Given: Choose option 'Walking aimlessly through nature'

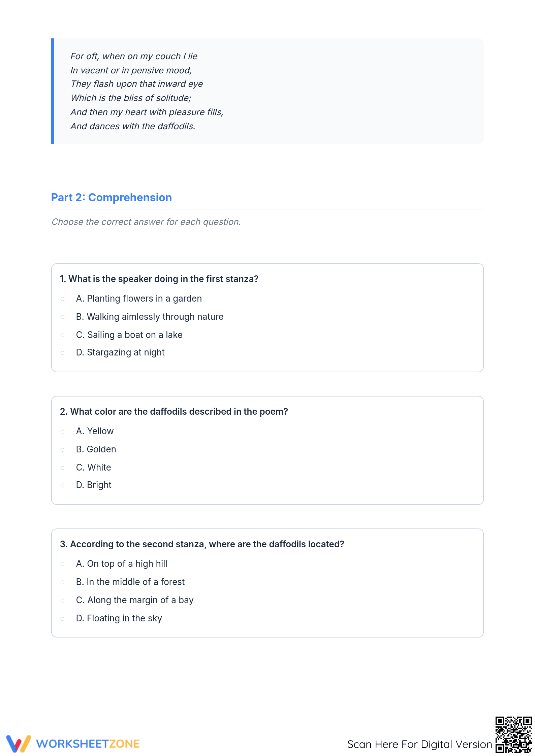Looking at the screenshot, I should (x=62, y=317).
